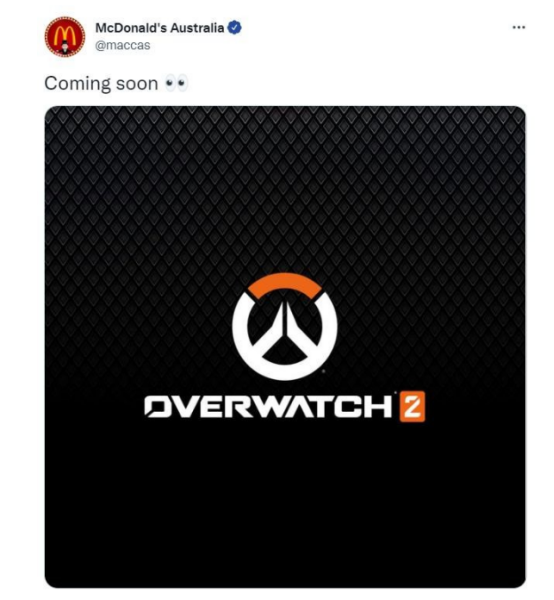Click the white OVERWATCH wordmark

(268, 406)
